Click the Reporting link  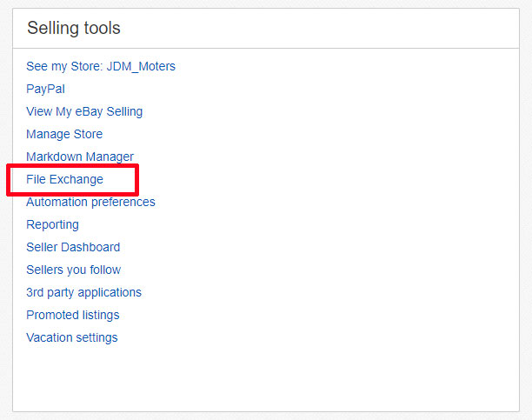coord(52,224)
